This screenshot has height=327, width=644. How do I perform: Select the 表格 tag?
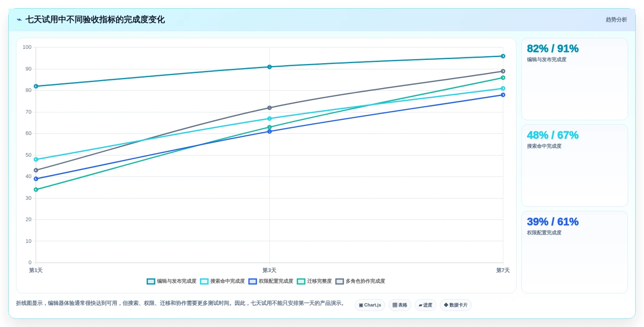[x=400, y=305]
